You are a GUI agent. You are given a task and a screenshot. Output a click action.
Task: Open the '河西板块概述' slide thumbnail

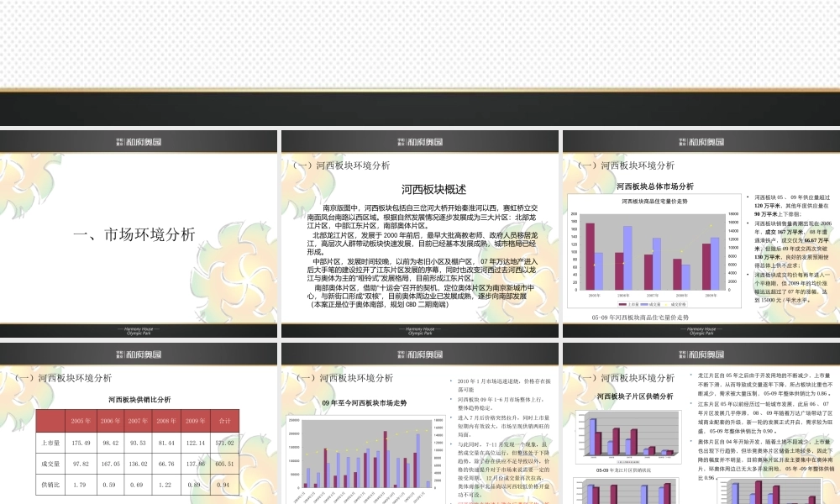pyautogui.click(x=419, y=234)
